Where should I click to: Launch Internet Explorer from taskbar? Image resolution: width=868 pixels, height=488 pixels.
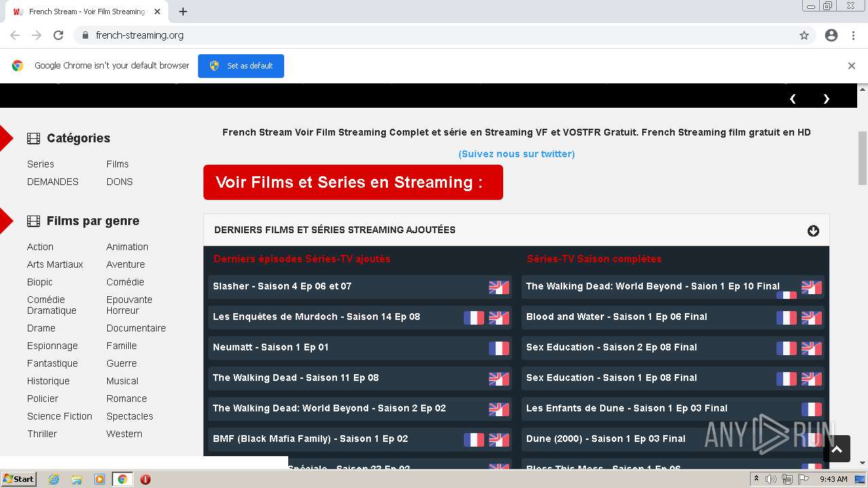[54, 479]
